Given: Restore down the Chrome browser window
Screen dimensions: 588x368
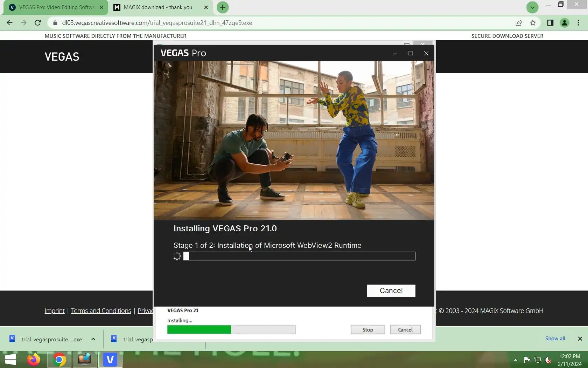Looking at the screenshot, I should pos(561,5).
